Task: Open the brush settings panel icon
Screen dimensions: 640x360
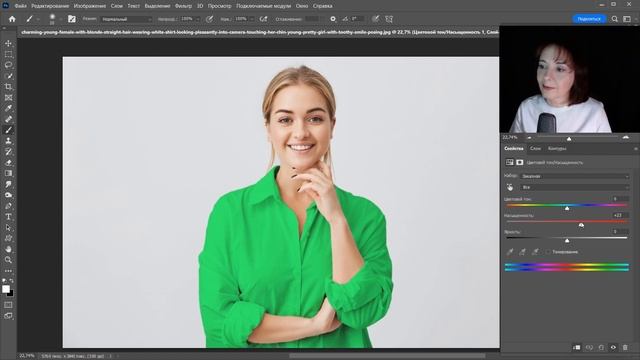Action: click(72, 19)
